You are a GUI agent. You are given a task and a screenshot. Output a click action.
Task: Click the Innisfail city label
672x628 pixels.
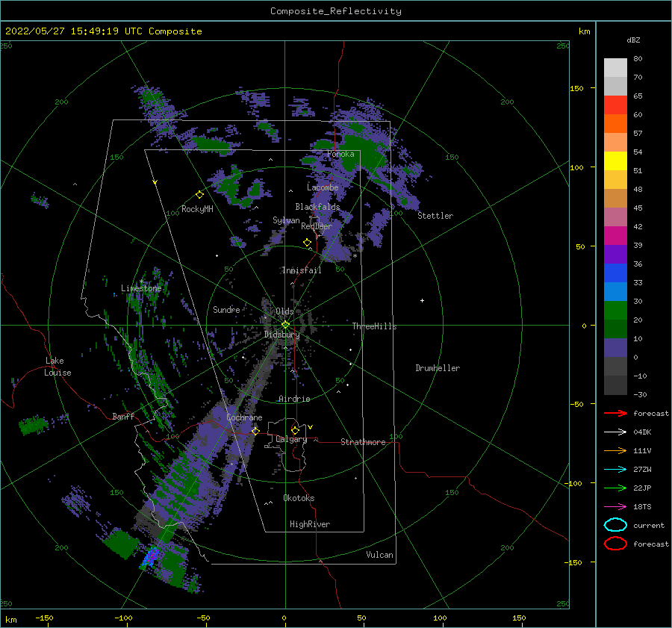[302, 270]
